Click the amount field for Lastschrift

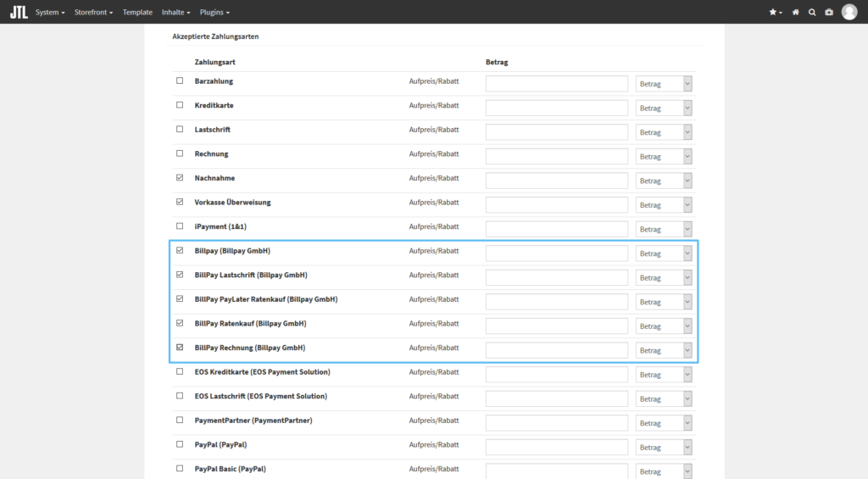pyautogui.click(x=556, y=132)
